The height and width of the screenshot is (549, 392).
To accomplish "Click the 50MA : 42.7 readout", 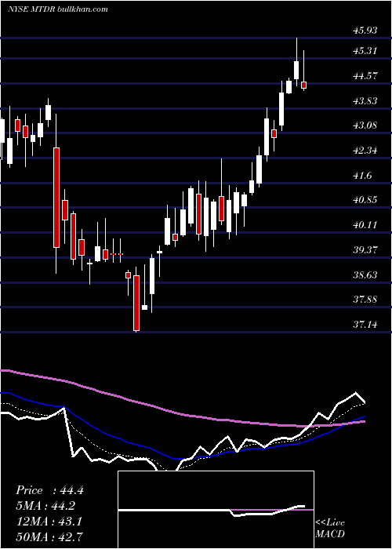I will [x=49, y=536].
